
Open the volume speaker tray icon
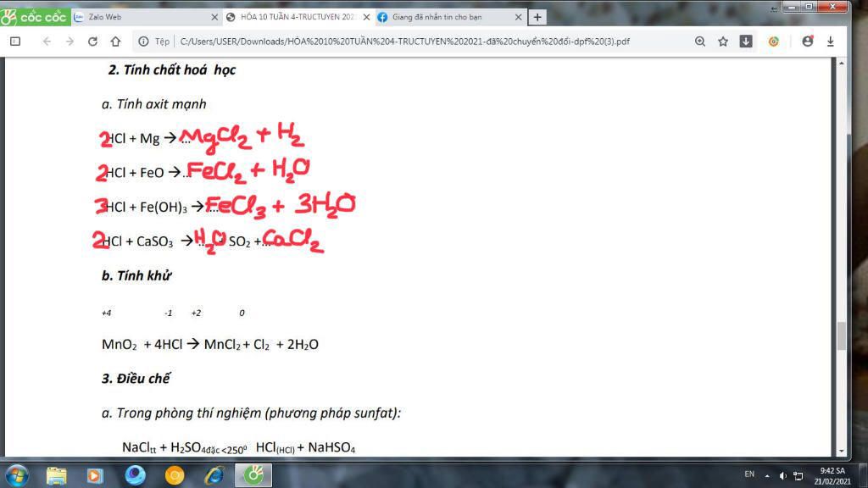(x=782, y=475)
